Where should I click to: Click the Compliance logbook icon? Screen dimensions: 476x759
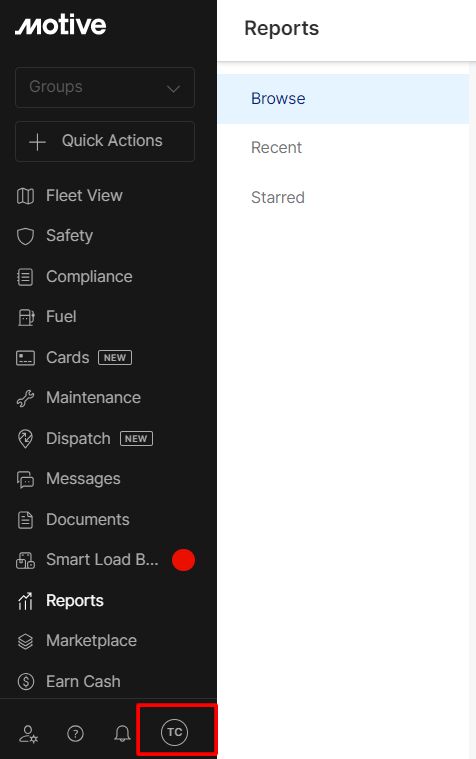click(x=25, y=277)
